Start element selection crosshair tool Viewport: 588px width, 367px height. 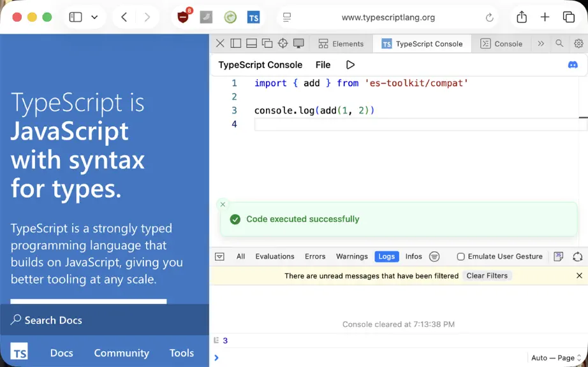coord(283,43)
